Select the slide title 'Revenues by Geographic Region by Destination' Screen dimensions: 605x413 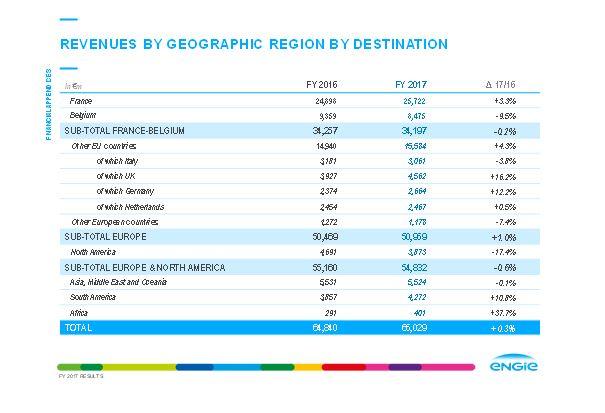254,44
